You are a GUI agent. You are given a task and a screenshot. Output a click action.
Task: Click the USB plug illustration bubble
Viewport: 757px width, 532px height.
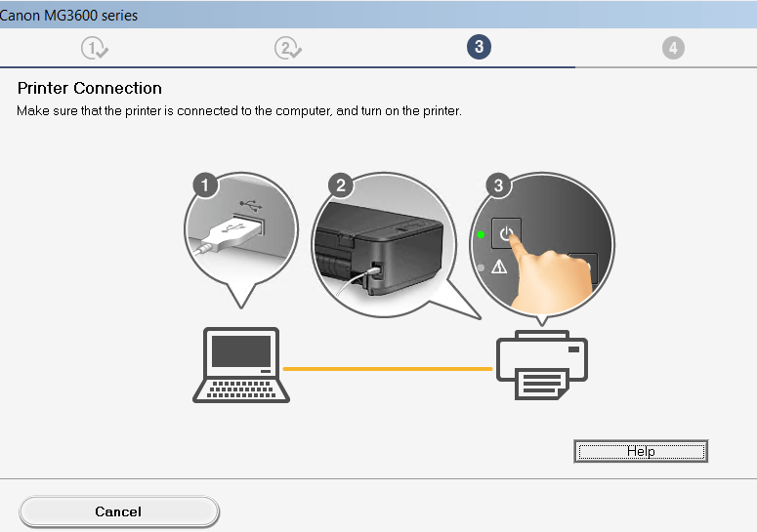[x=241, y=239]
